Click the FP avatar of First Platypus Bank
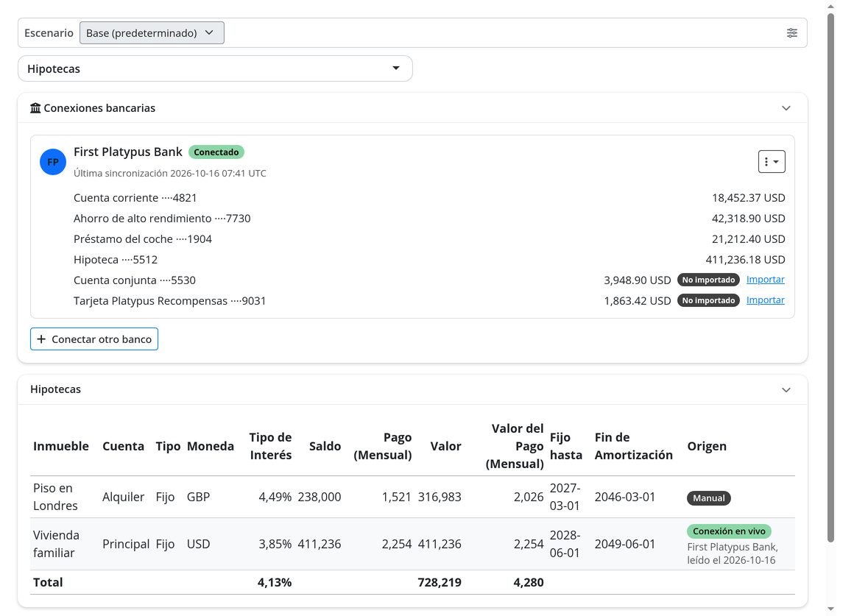The image size is (854, 616). (x=53, y=162)
